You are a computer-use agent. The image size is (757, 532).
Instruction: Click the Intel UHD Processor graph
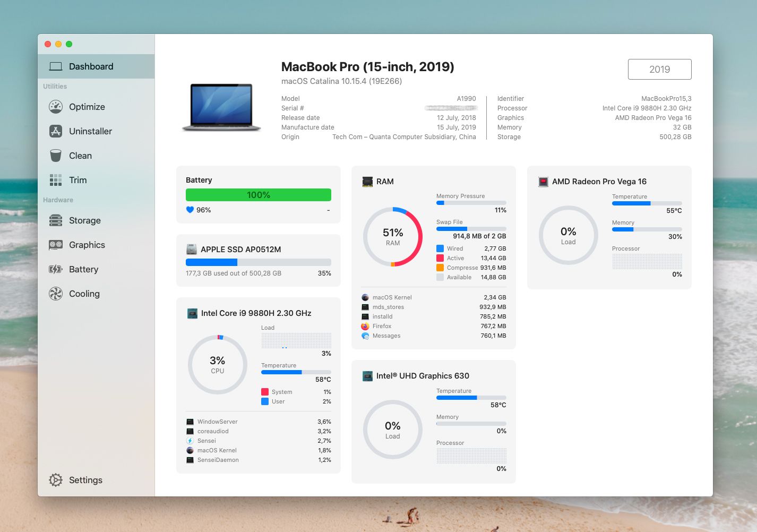pyautogui.click(x=471, y=456)
